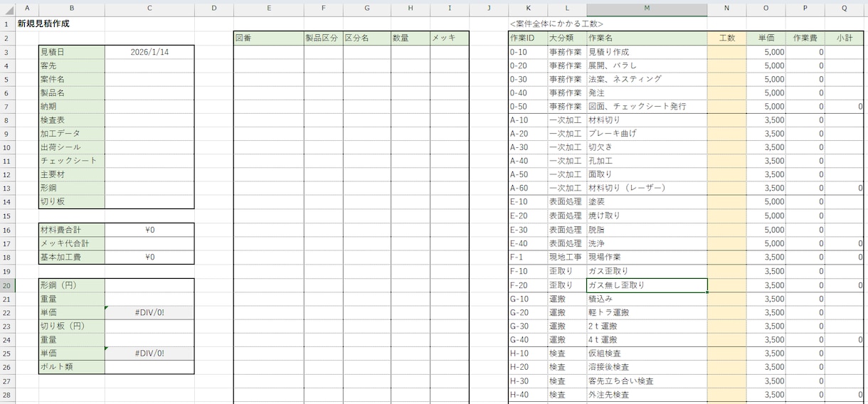The height and width of the screenshot is (404, 868).
Task: Select the 洗浄 task cell
Action: point(647,243)
